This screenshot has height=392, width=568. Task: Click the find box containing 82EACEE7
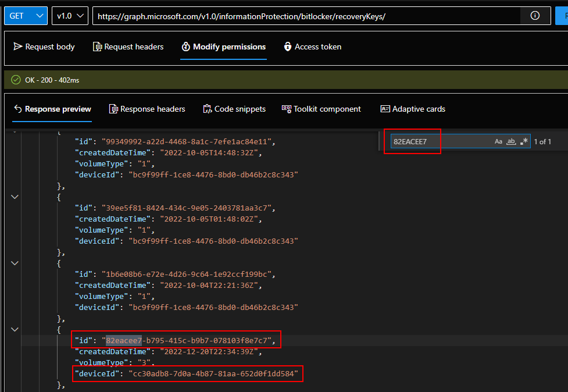pyautogui.click(x=439, y=141)
